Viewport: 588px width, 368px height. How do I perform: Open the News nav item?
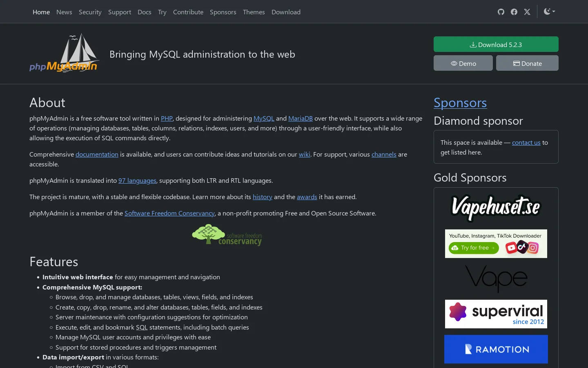(64, 12)
